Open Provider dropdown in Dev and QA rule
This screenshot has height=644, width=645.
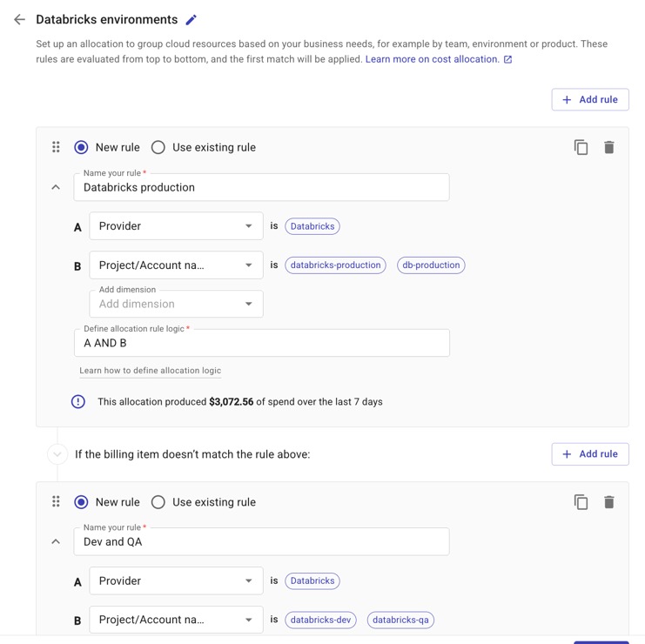176,580
